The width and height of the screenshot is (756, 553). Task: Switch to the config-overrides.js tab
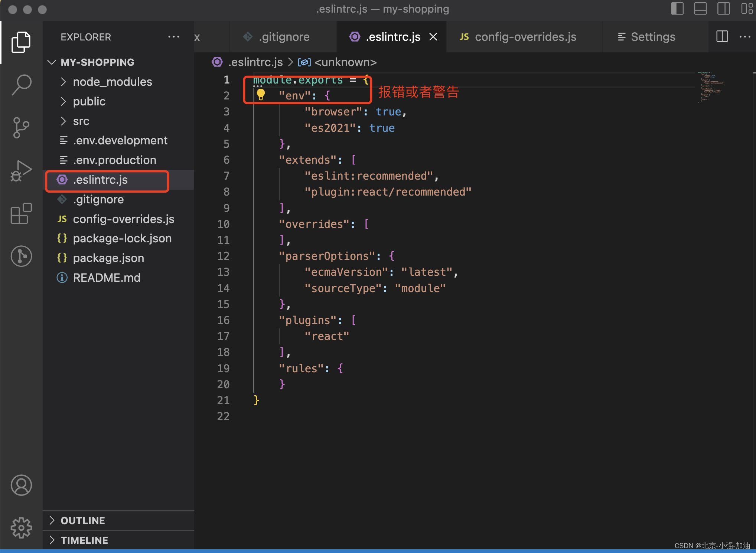525,37
